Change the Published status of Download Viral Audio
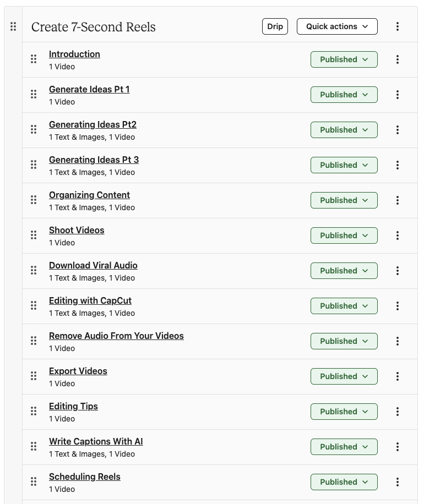424x504 pixels. pos(344,271)
